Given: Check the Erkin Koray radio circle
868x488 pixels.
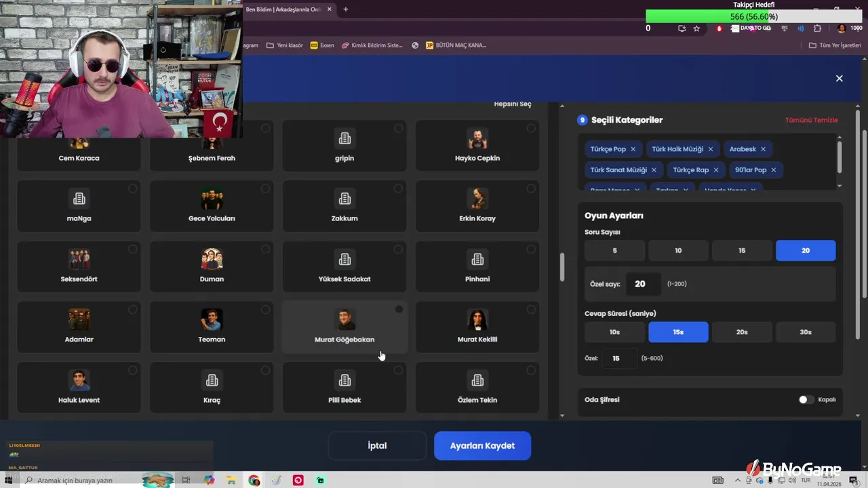Looking at the screenshot, I should (531, 188).
